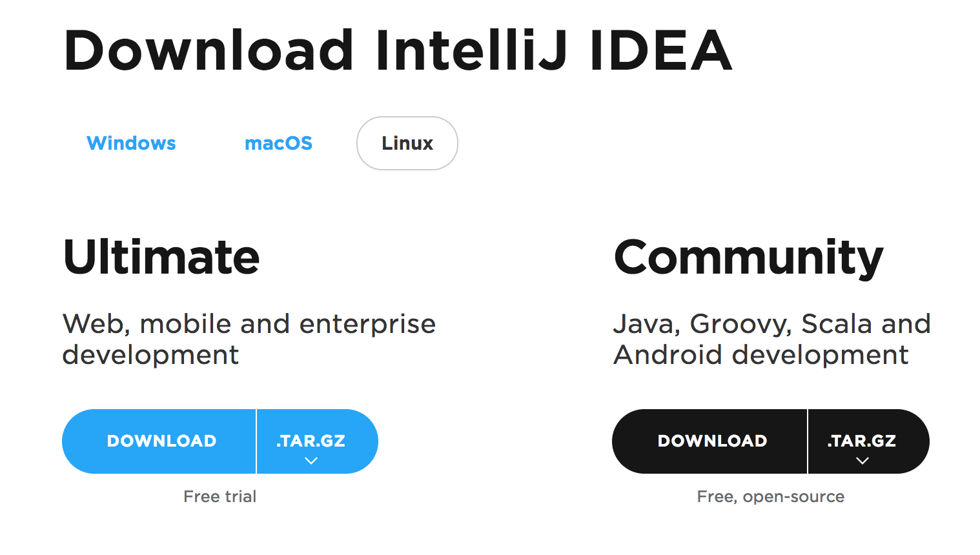980x555 pixels.
Task: Click the Ultimate edition description text
Action: (x=249, y=339)
